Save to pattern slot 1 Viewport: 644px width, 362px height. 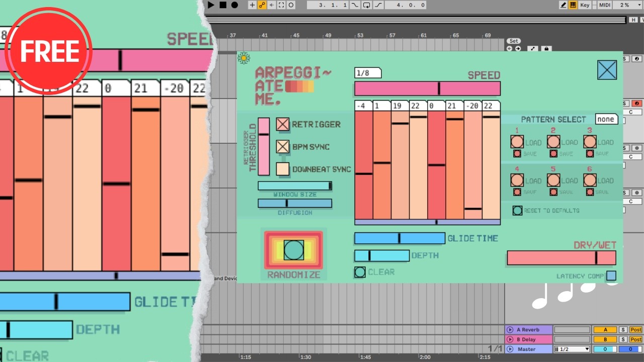pyautogui.click(x=517, y=154)
